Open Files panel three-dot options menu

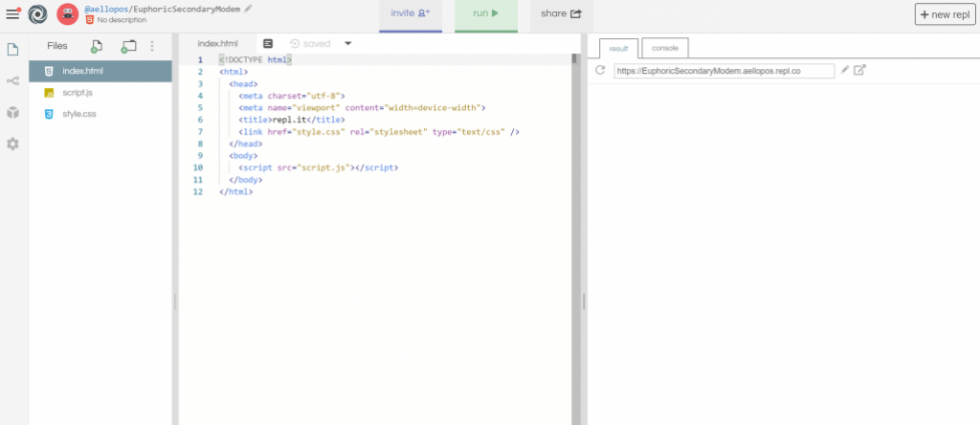pyautogui.click(x=152, y=46)
